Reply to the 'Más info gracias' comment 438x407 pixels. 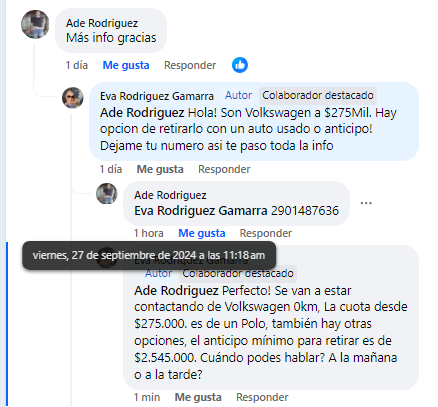point(190,65)
